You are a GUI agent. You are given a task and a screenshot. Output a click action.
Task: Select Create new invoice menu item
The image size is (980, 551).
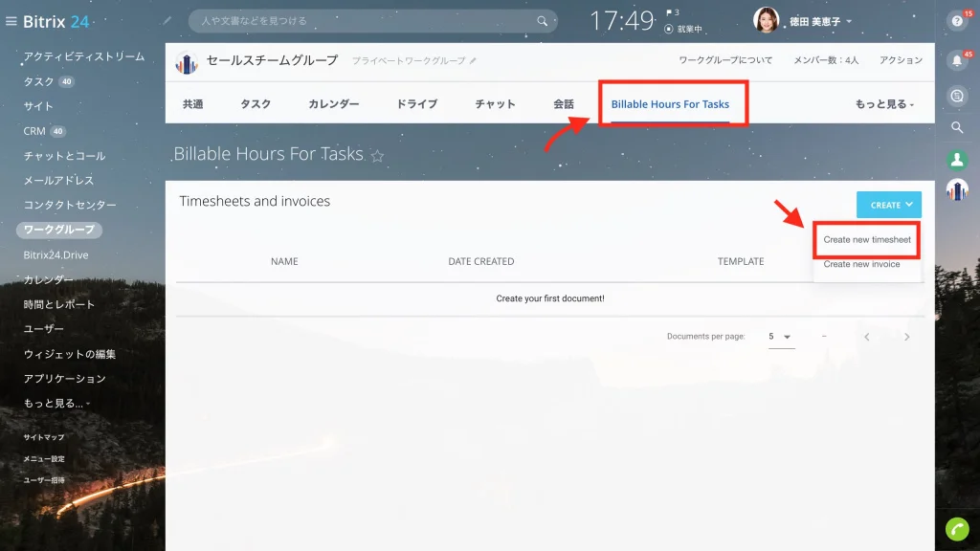tap(861, 264)
